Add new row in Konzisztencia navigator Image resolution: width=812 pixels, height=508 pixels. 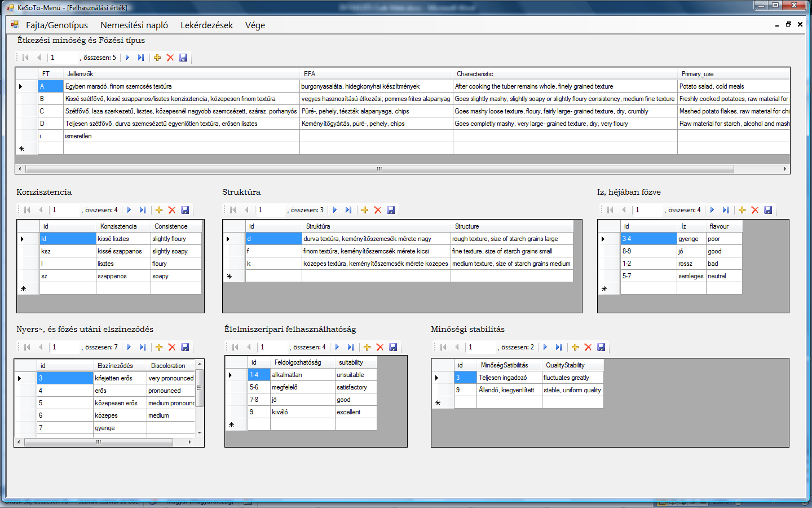[159, 210]
